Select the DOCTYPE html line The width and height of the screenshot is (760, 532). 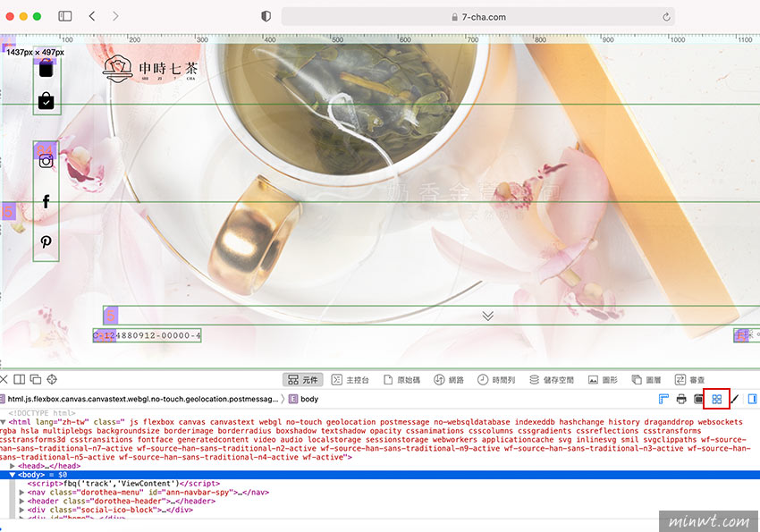pyautogui.click(x=42, y=413)
